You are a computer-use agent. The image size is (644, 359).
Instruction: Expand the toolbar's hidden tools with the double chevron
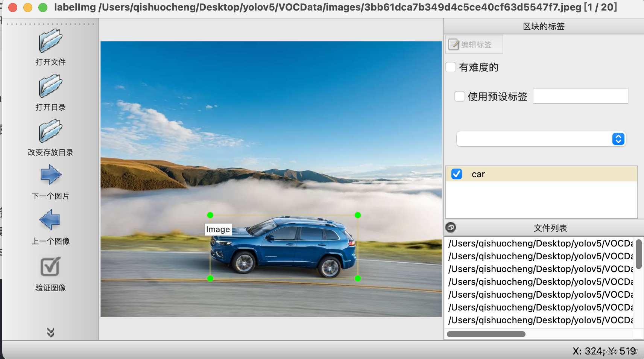point(51,332)
